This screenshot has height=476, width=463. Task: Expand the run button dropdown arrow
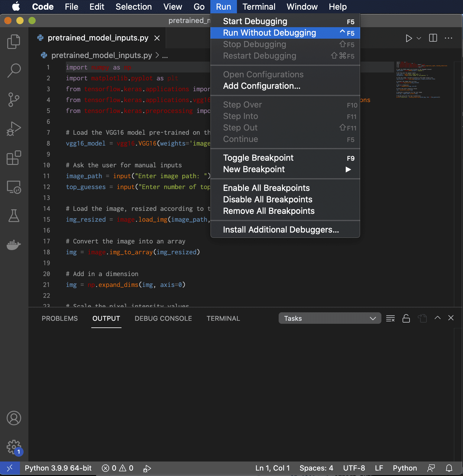419,38
